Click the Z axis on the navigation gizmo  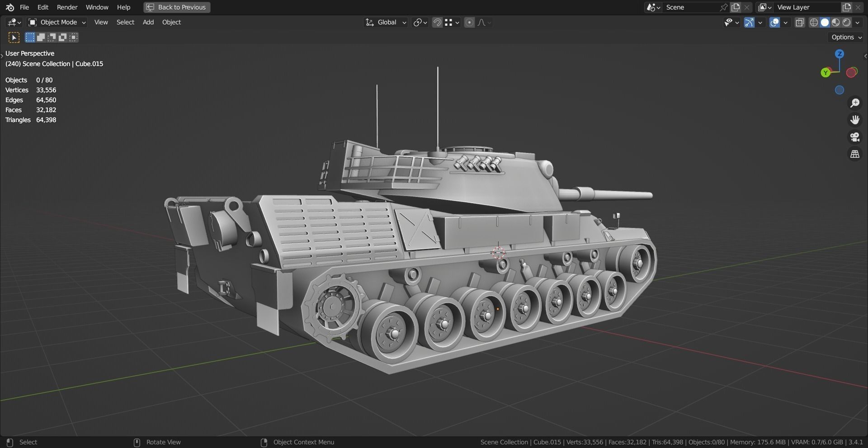coord(840,53)
